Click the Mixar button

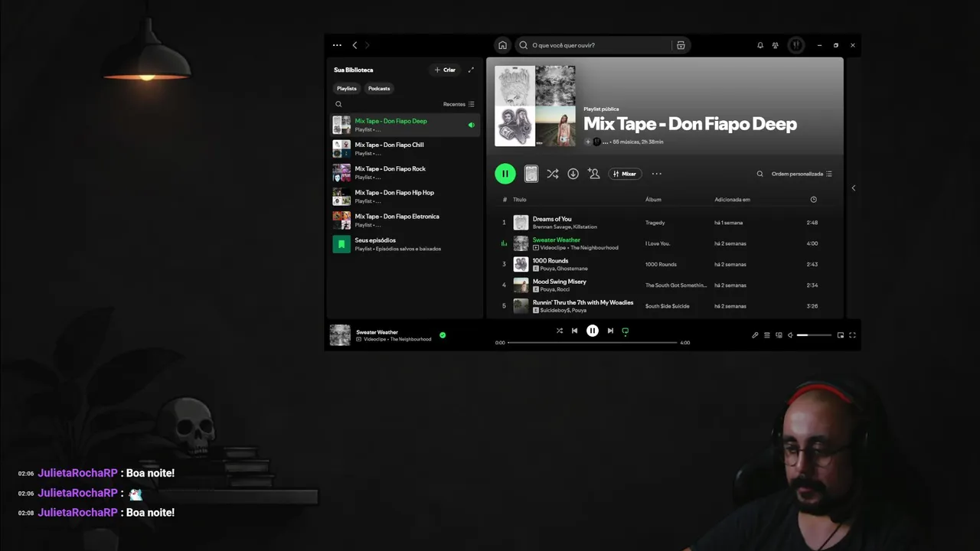click(625, 174)
